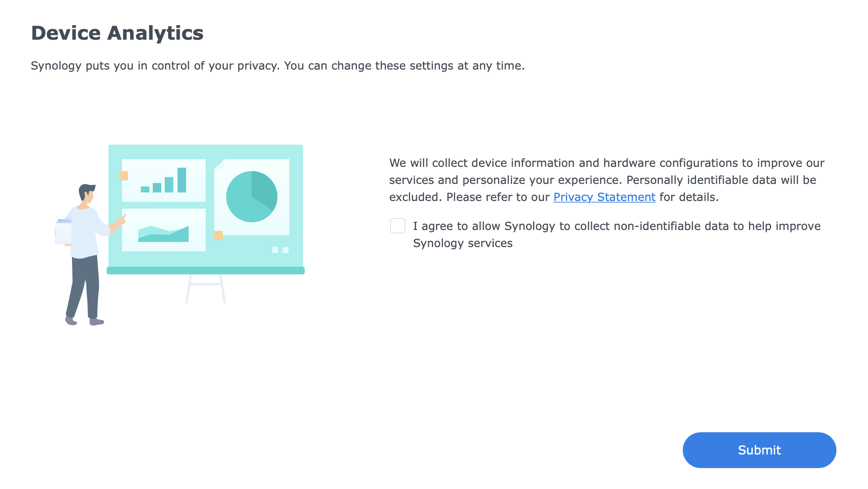Click the 'We will collect device information' paragraph

tap(607, 180)
